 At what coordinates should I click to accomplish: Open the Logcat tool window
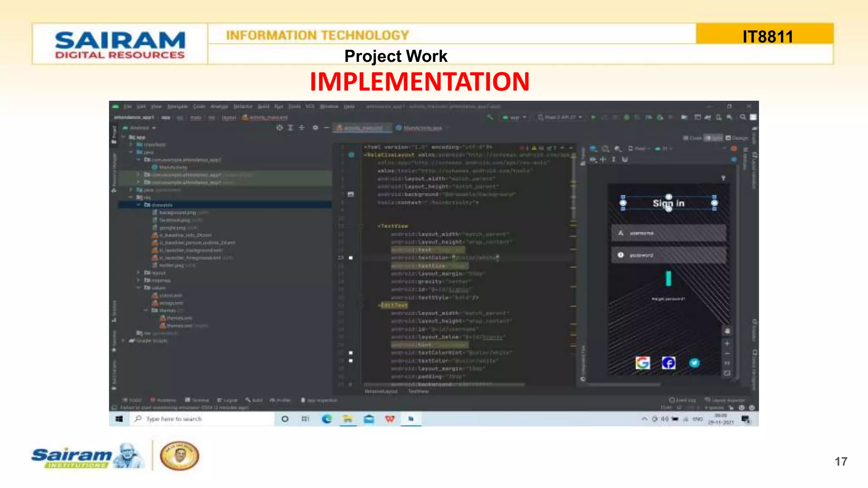[228, 400]
